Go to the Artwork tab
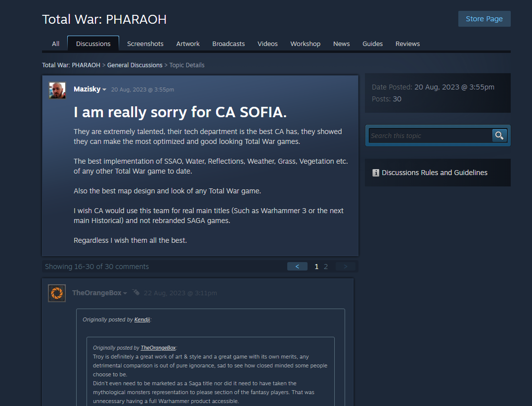 click(x=188, y=44)
